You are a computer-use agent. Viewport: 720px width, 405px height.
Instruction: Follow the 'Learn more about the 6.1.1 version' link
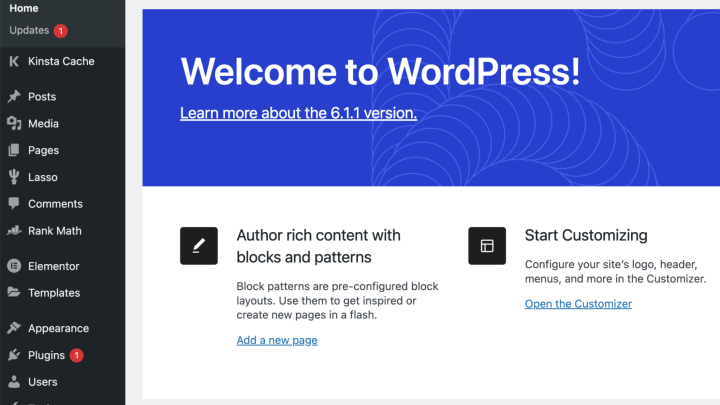point(298,113)
